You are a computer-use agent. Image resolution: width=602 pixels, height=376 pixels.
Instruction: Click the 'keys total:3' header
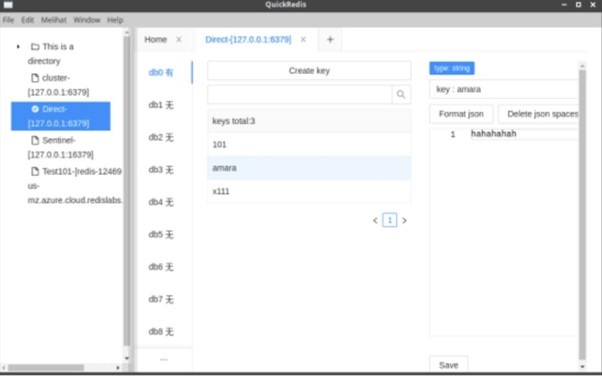(x=309, y=121)
